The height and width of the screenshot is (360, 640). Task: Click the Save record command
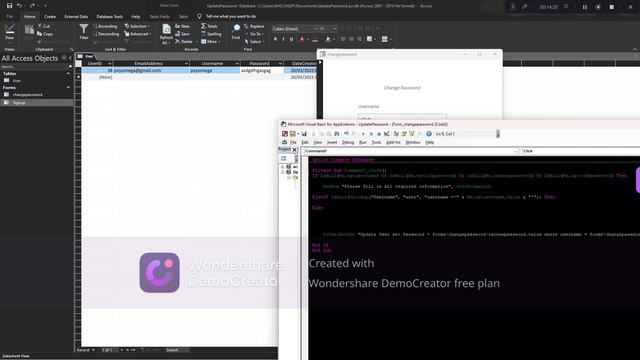[x=182, y=34]
